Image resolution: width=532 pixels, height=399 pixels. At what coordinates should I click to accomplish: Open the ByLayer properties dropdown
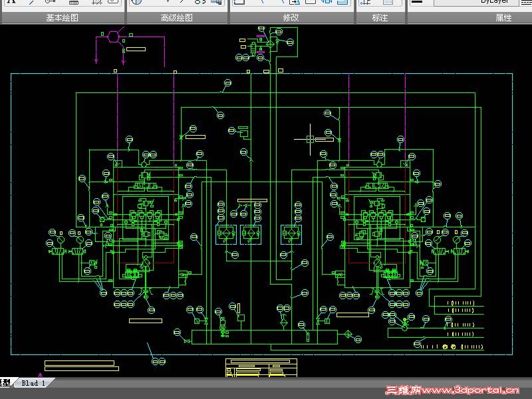[476, 2]
